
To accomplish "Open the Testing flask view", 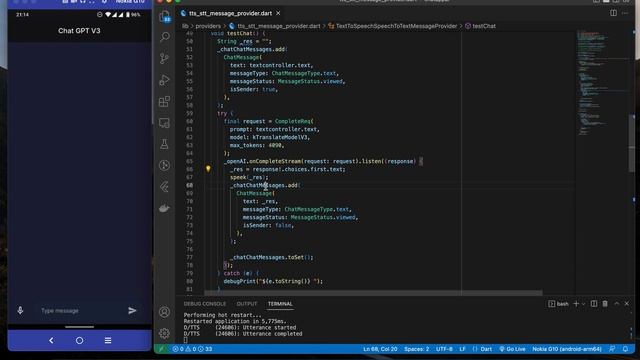I will 164,144.
